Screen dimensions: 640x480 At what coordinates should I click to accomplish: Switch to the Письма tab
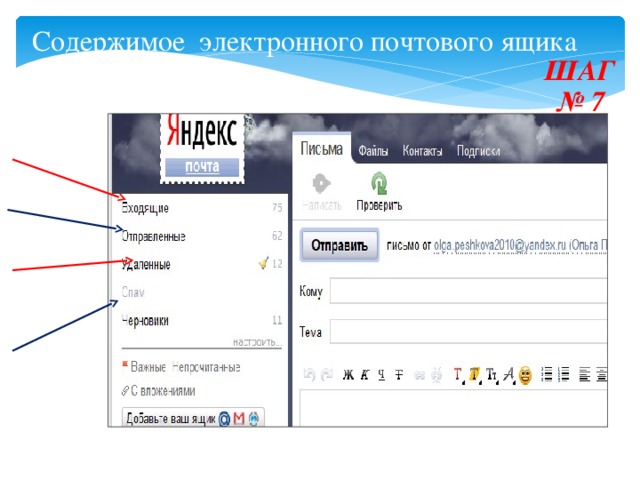coord(322,149)
